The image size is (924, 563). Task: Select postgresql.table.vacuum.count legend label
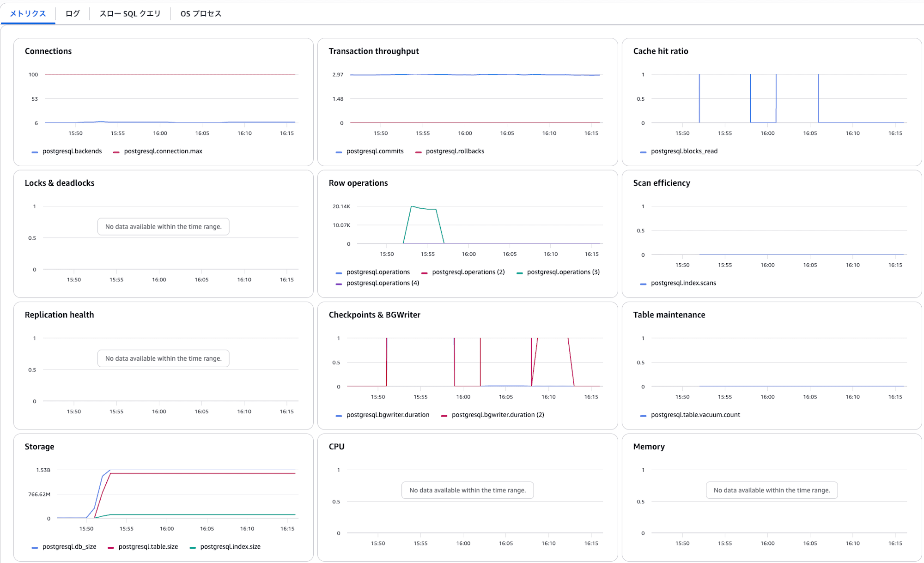pyautogui.click(x=695, y=415)
